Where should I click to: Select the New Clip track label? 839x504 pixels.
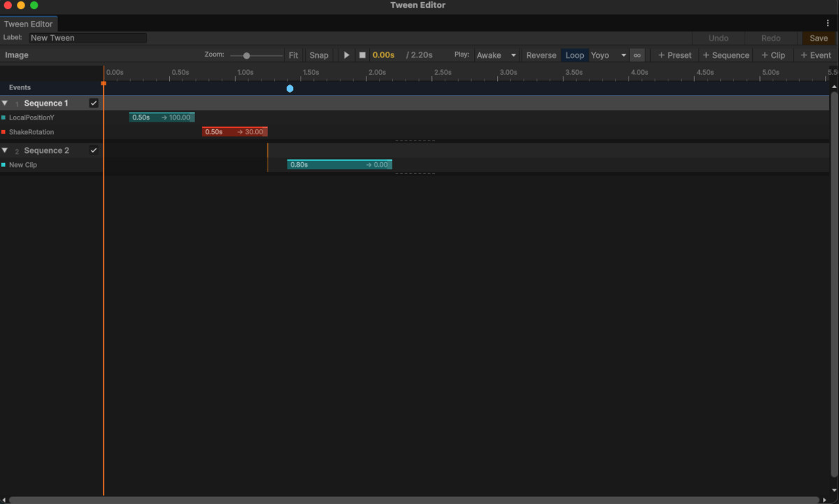click(x=23, y=165)
